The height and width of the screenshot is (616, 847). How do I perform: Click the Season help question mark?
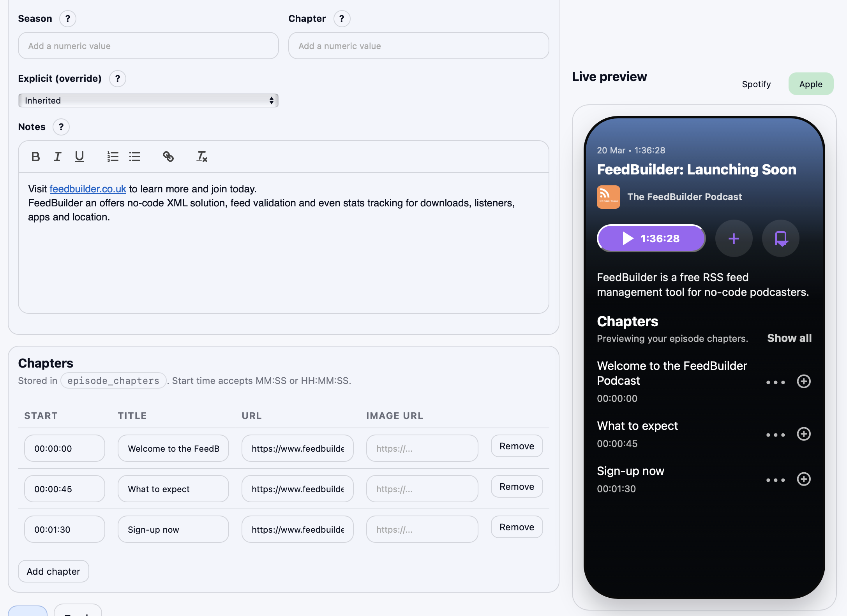[68, 19]
